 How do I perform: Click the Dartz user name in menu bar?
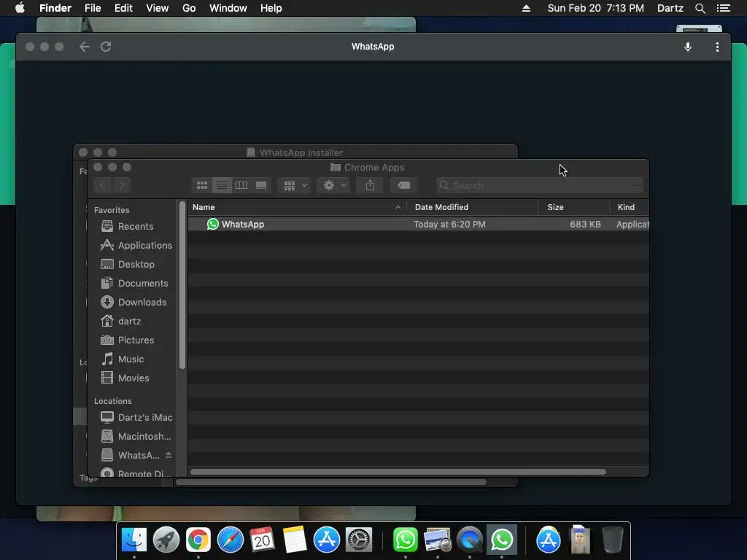[x=670, y=8]
